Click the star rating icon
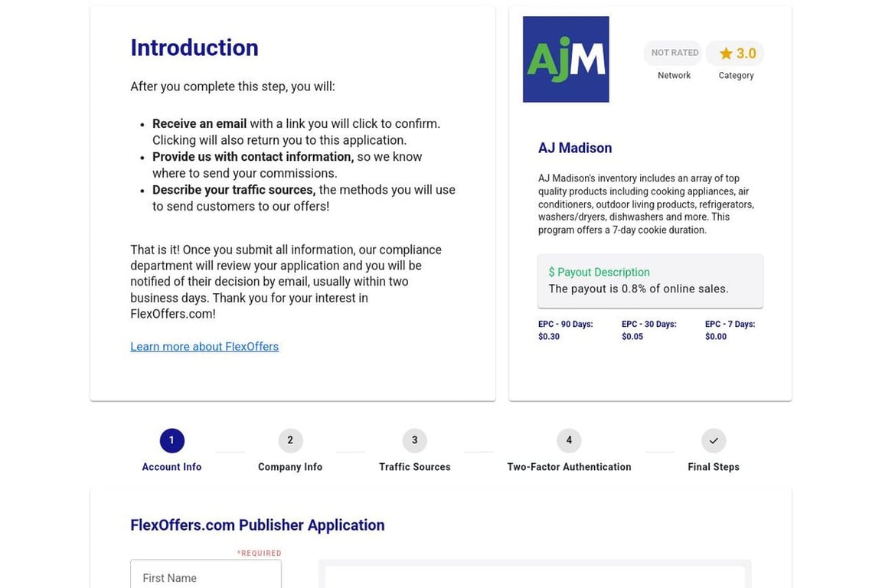Screen dimensions: 882x588 coord(726,54)
